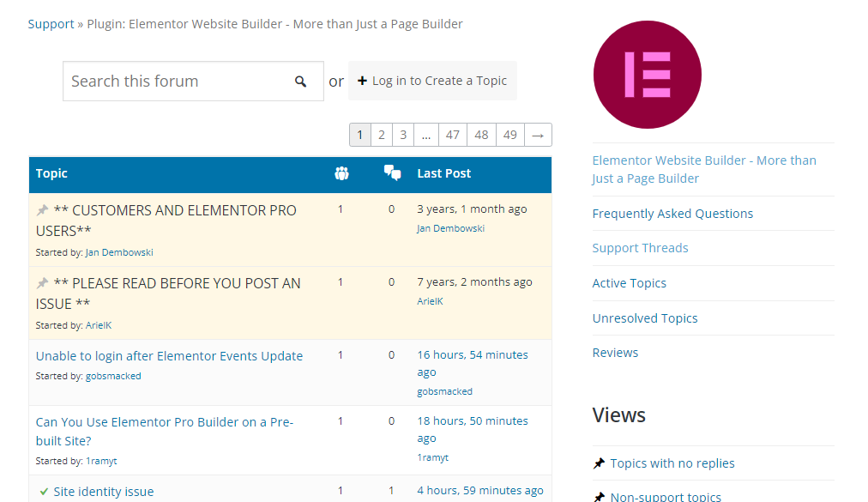Open Frequently Asked Questions
Screen dimensions: 868x502
pyautogui.click(x=672, y=214)
